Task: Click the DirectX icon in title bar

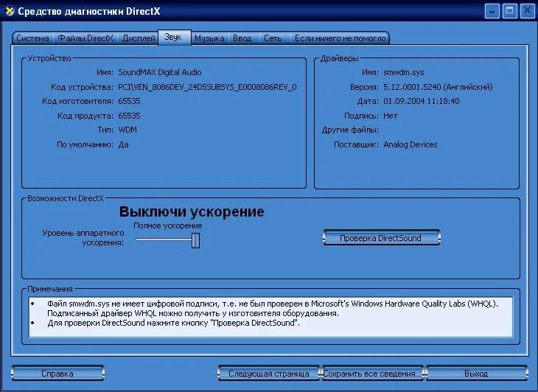Action: tap(10, 11)
